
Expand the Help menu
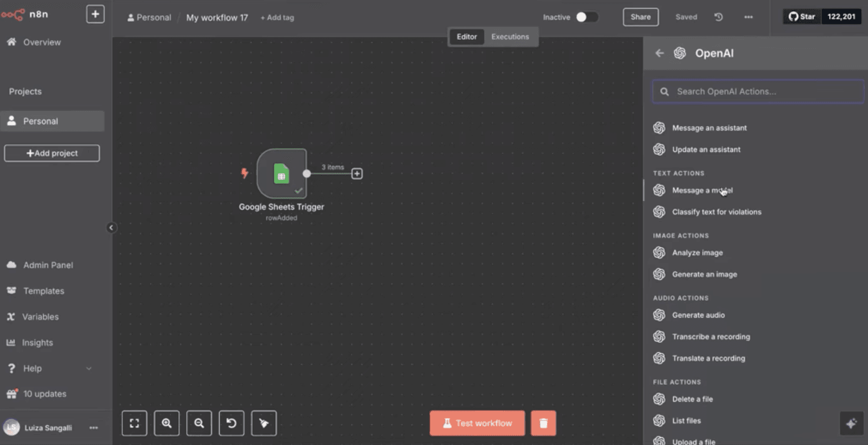click(x=49, y=369)
